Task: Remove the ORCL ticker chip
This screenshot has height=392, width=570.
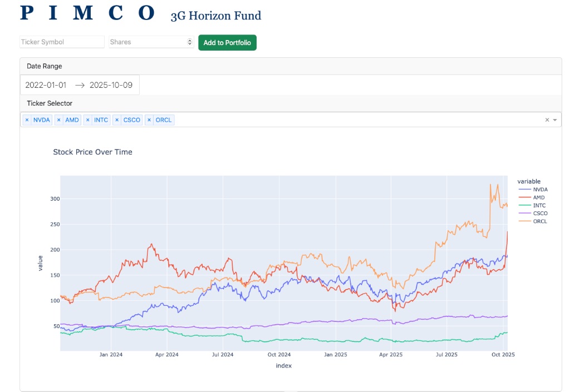Action: click(149, 120)
